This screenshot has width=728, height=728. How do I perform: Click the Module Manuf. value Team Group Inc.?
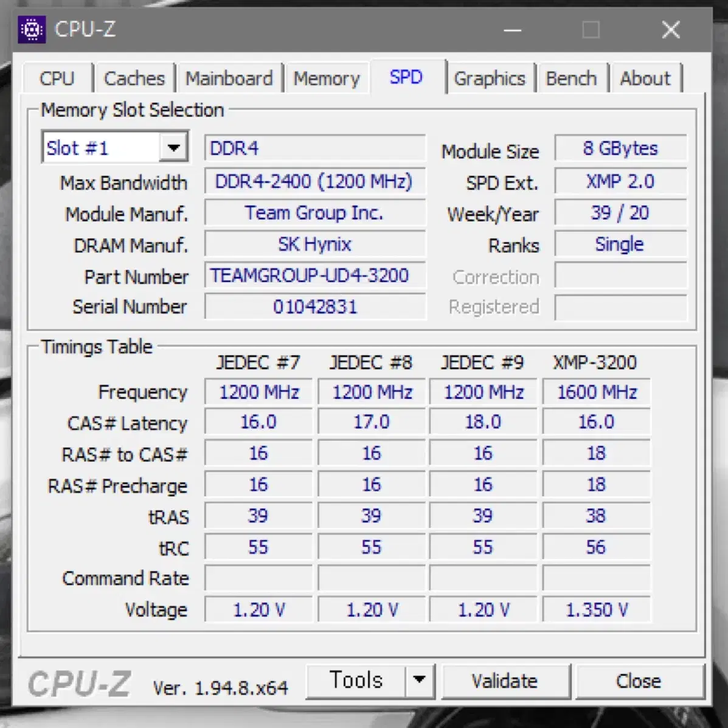point(315,213)
